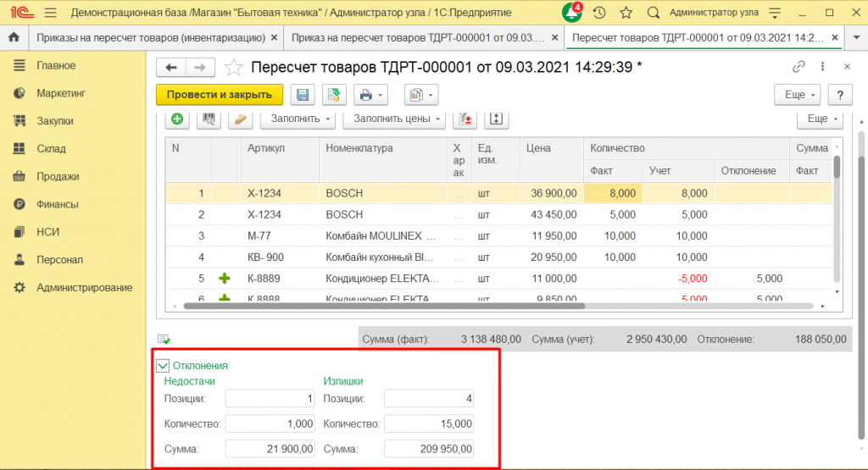Click the comment icon below table
Viewport: 868px width, 470px height.
pos(164,339)
